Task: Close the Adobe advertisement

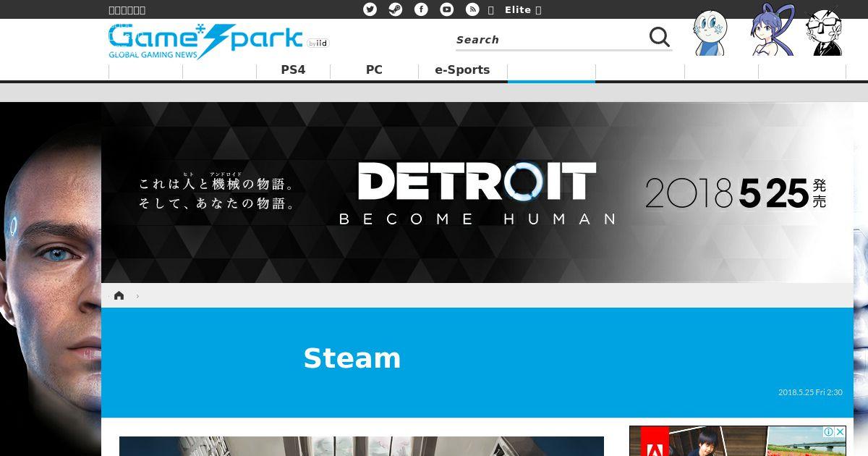Action: [841, 431]
